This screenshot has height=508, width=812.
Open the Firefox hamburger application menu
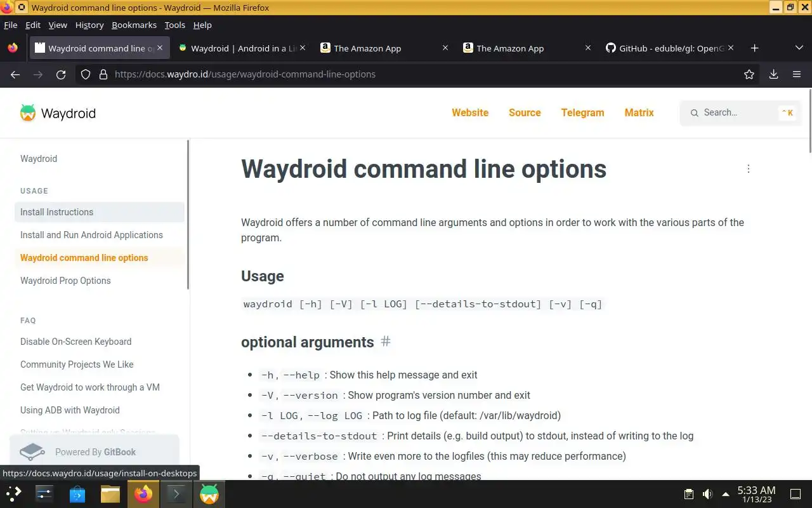(x=797, y=74)
